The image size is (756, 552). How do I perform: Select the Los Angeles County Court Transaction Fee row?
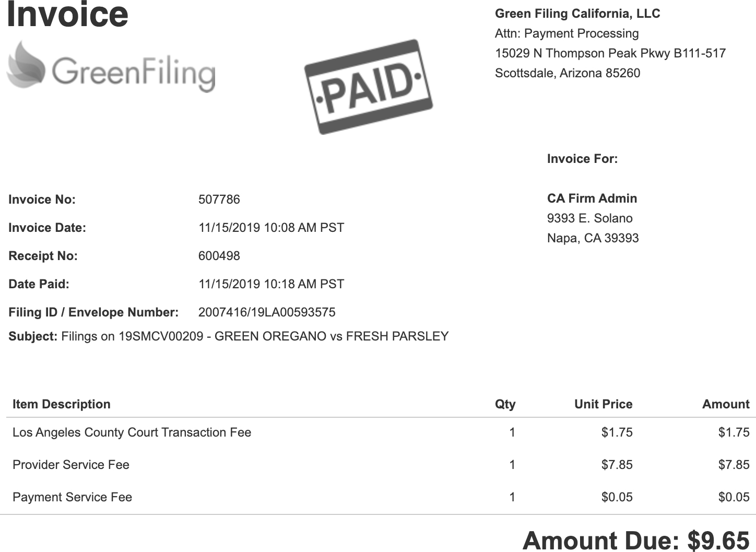click(381, 432)
